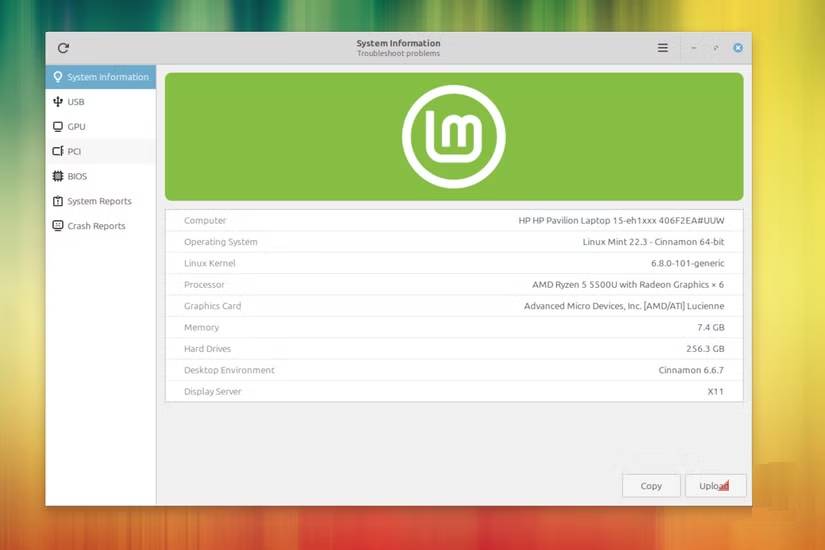Click the Operating System row label
825x550 pixels.
click(220, 242)
